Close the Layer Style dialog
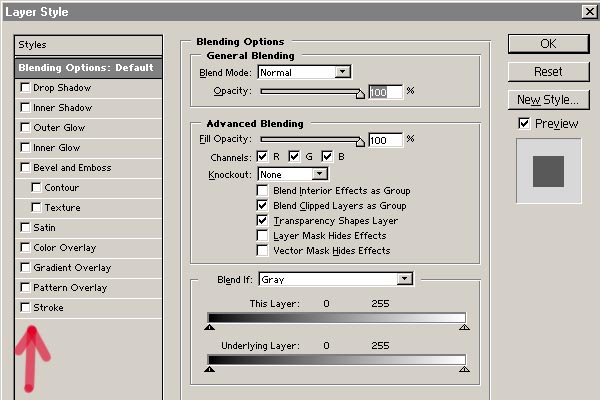Viewport: 600px width, 400px height. tap(590, 11)
